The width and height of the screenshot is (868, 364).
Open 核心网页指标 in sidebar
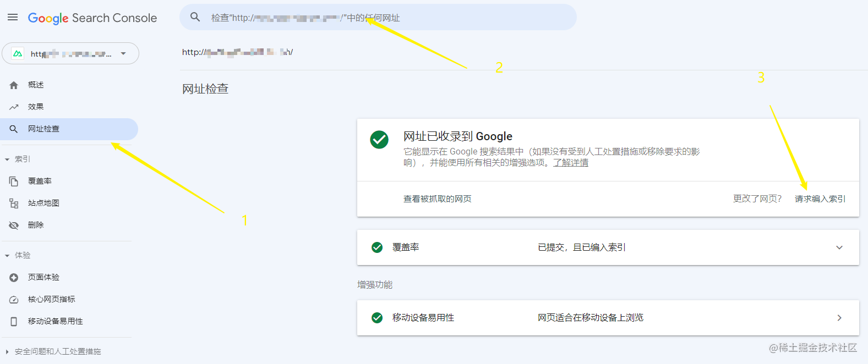(x=69, y=300)
